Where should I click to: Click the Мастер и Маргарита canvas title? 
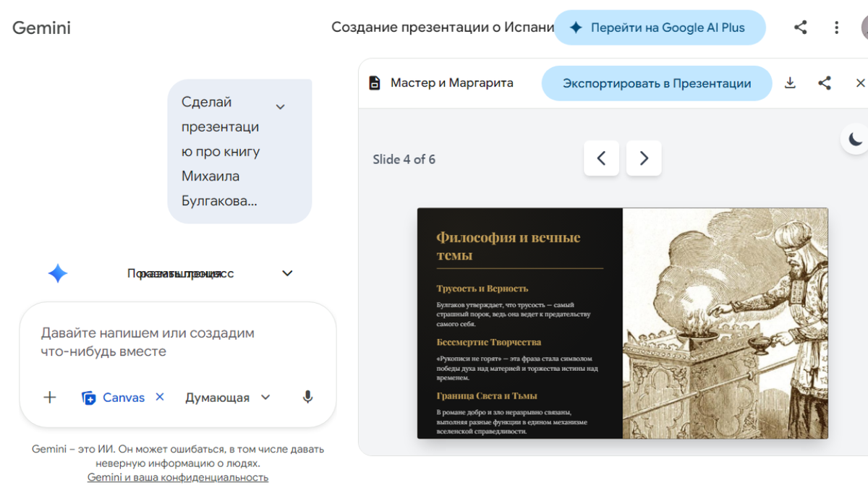[x=452, y=83]
